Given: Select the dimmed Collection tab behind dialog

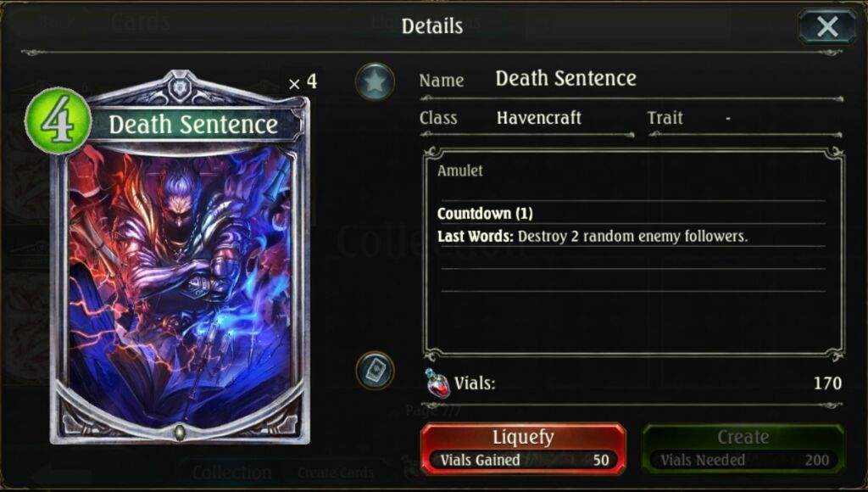Looking at the screenshot, I should pyautogui.click(x=232, y=472).
